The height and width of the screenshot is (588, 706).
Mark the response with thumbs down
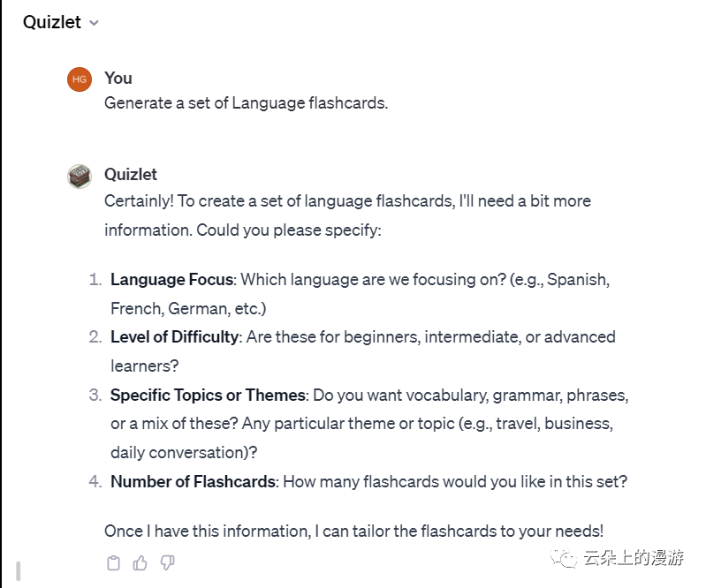tap(167, 562)
